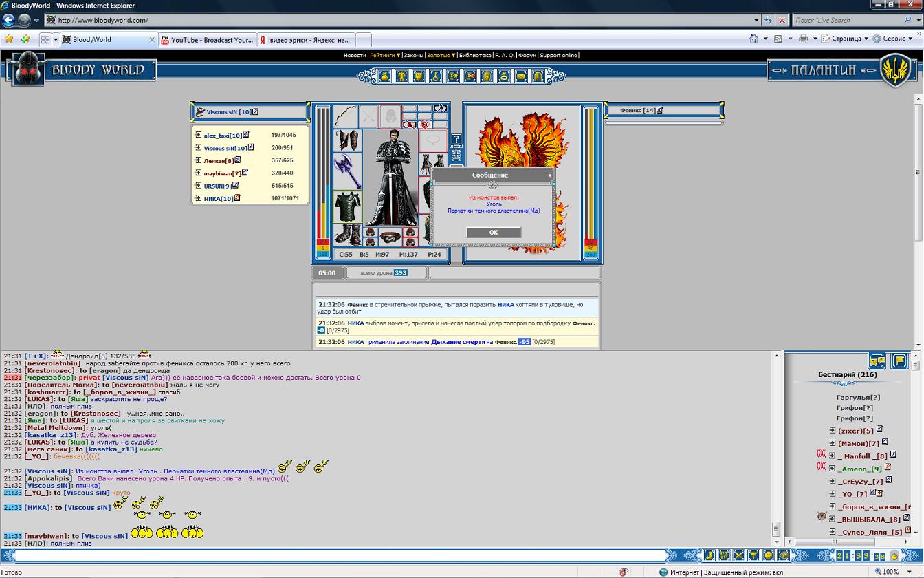Click the chat message input field
The width and height of the screenshot is (924, 578).
tap(340, 555)
